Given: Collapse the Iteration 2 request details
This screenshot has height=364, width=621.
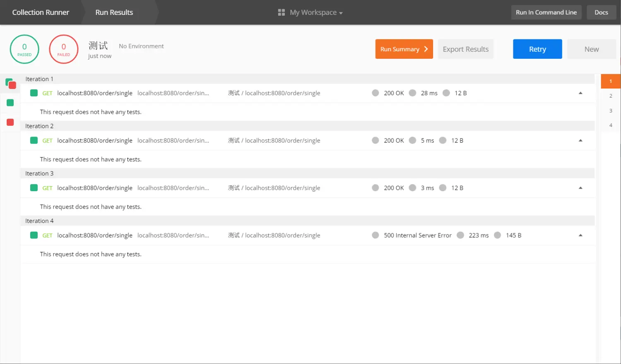Looking at the screenshot, I should [x=580, y=141].
